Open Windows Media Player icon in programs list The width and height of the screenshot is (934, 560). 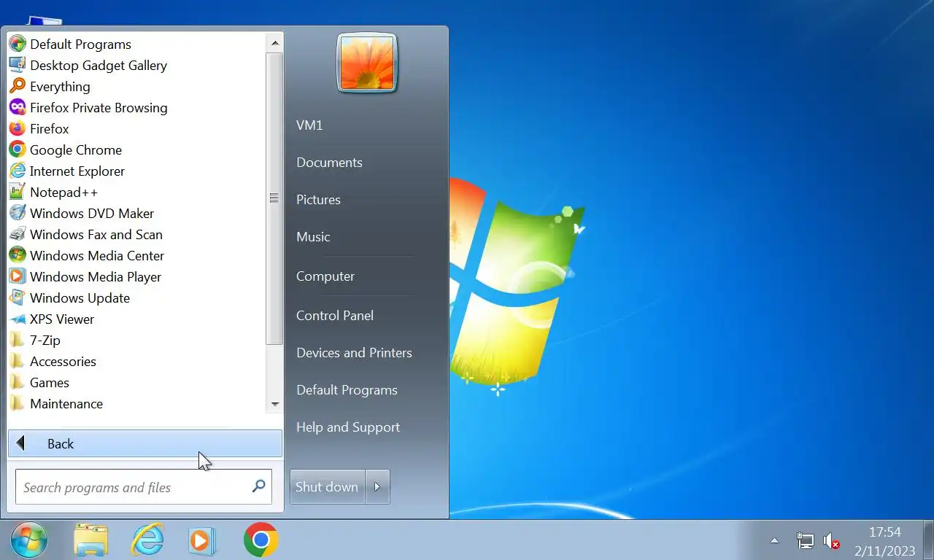tap(18, 276)
